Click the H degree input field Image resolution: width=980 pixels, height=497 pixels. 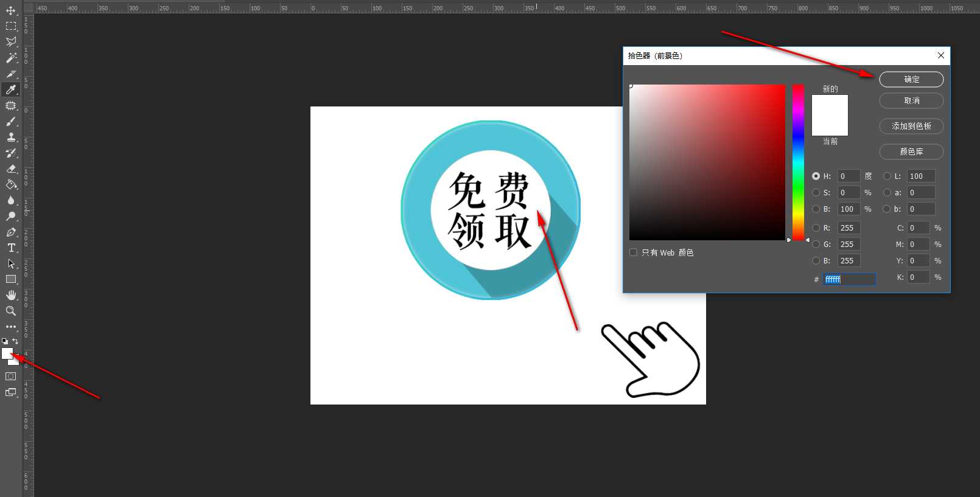pyautogui.click(x=849, y=176)
